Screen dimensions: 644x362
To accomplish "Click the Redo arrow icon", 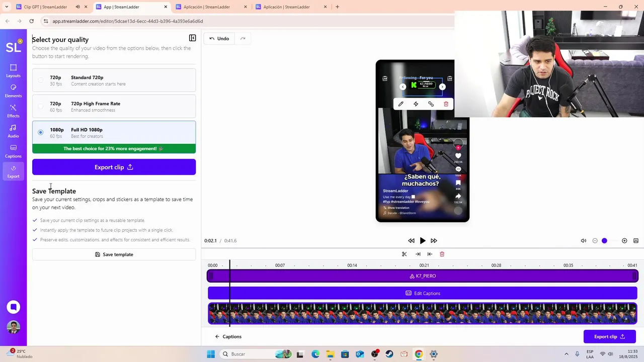I will tap(243, 39).
